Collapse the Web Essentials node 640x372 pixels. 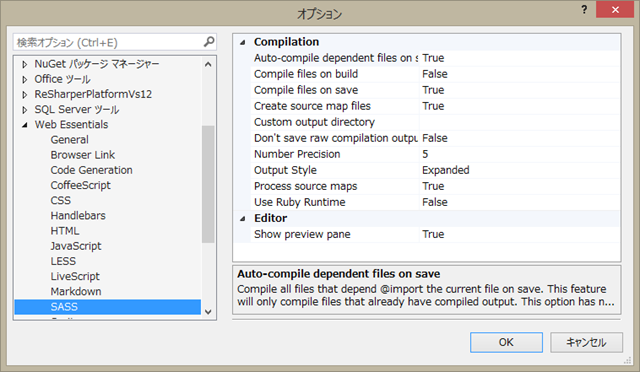(x=25, y=125)
